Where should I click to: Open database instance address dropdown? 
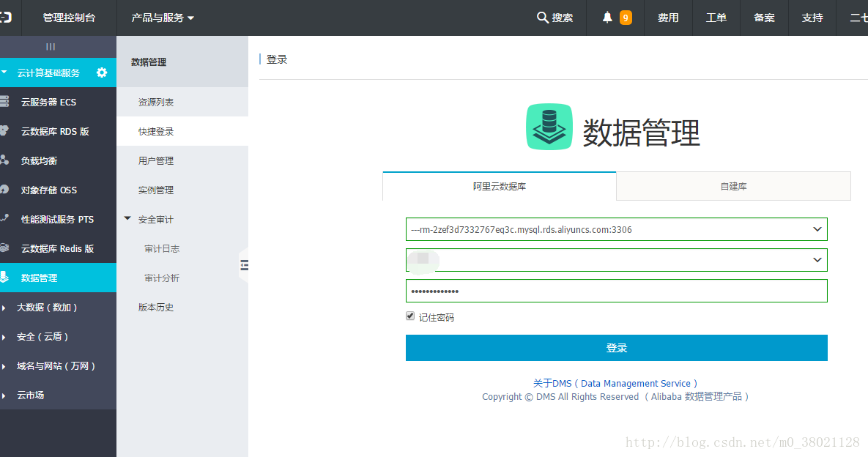coord(617,229)
